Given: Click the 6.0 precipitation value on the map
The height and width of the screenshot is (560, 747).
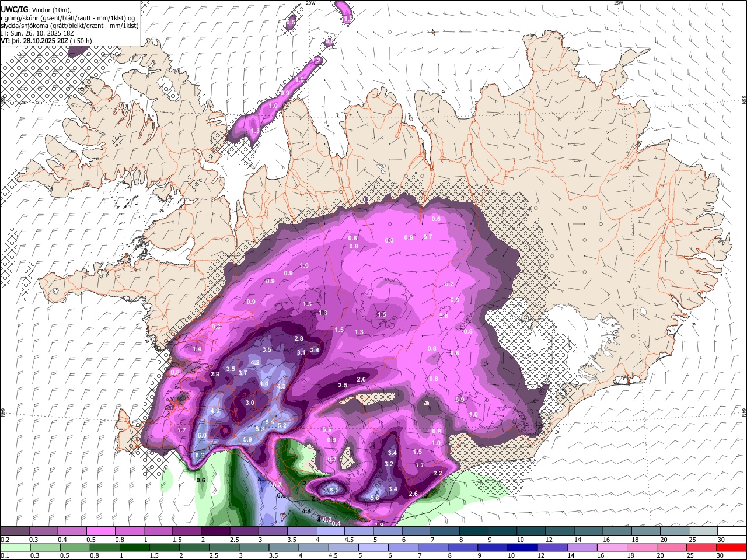Looking at the screenshot, I should pos(202,435).
